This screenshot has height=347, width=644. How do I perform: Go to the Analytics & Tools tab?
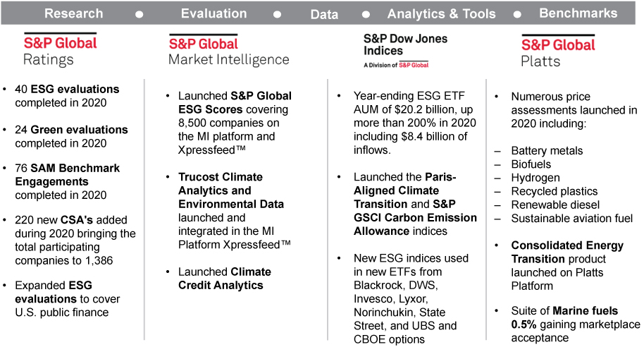[441, 14]
